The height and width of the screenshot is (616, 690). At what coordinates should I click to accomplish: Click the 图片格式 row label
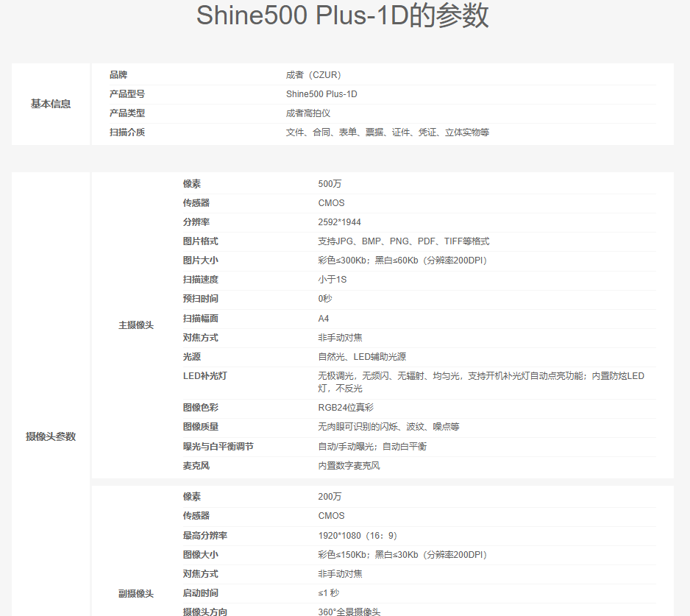click(200, 241)
